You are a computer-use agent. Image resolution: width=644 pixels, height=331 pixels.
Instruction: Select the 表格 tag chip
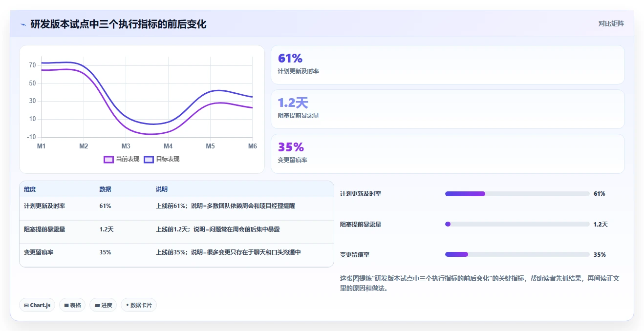pos(72,305)
